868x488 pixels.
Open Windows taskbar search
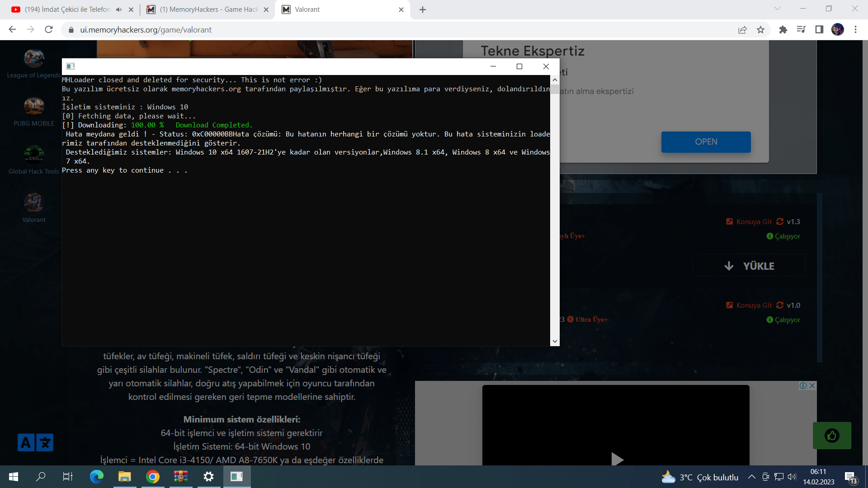click(41, 477)
